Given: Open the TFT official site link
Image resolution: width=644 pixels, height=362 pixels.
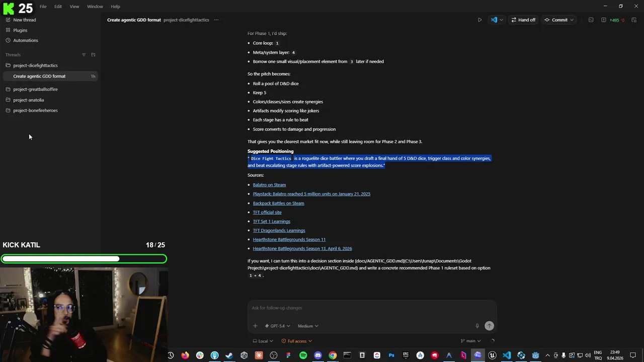Looking at the screenshot, I should click(267, 212).
